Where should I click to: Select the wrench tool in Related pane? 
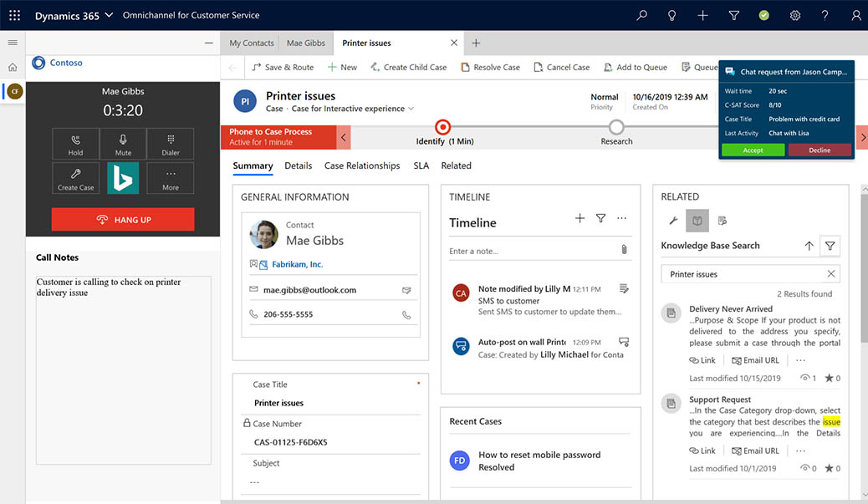pyautogui.click(x=673, y=221)
